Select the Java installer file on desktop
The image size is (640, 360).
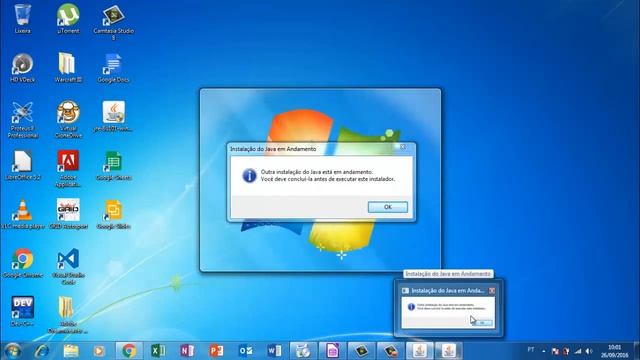click(x=113, y=117)
